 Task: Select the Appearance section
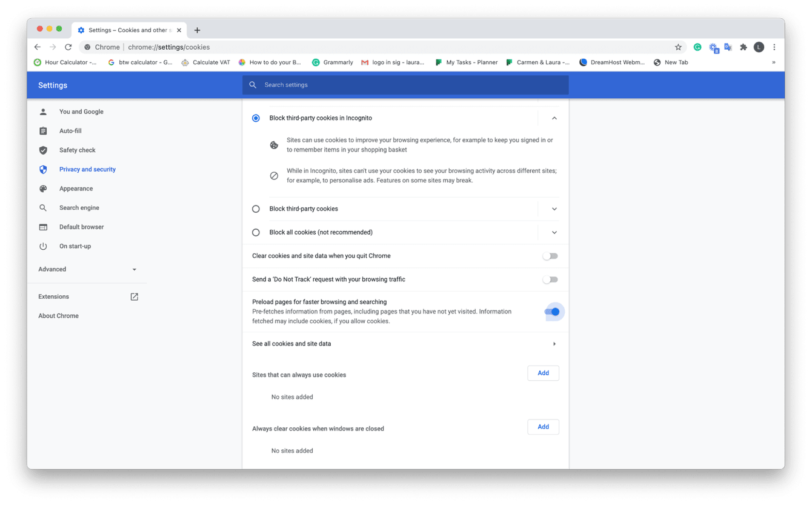pyautogui.click(x=76, y=189)
